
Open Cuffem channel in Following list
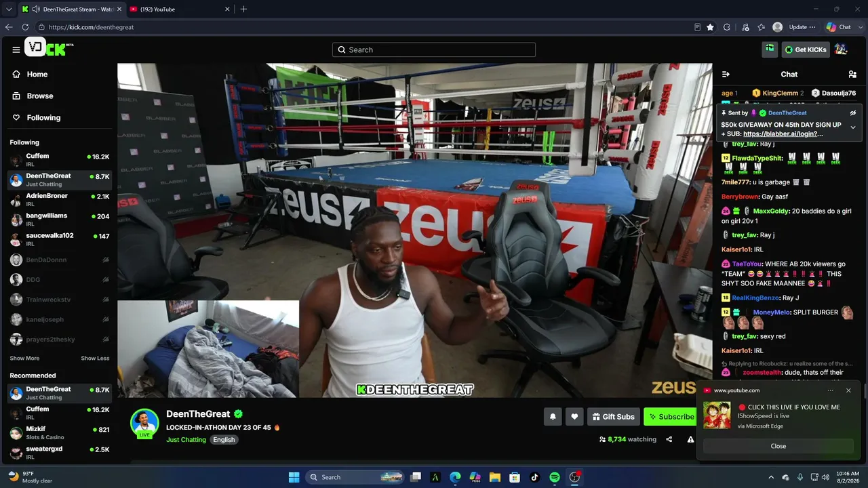tap(59, 160)
